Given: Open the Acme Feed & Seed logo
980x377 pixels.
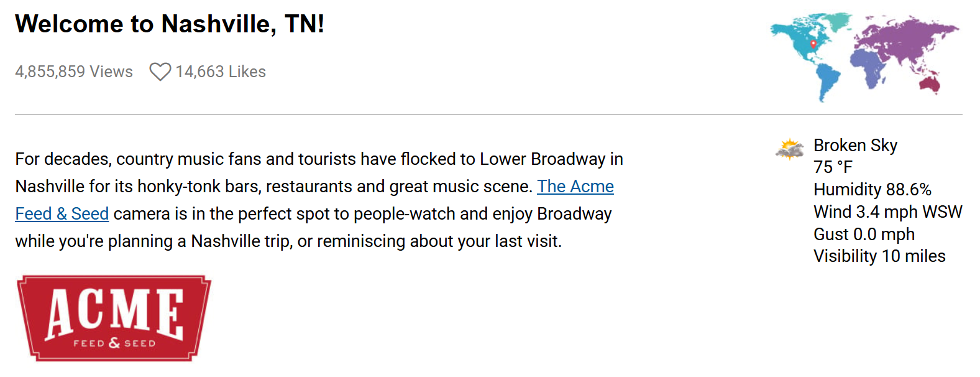Looking at the screenshot, I should tap(114, 318).
